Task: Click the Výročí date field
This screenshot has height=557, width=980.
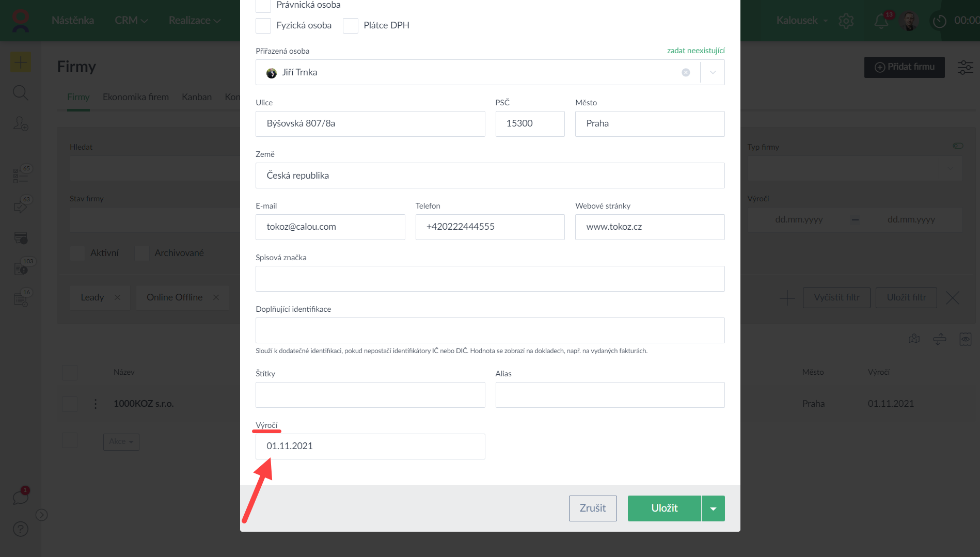Action: click(x=370, y=447)
